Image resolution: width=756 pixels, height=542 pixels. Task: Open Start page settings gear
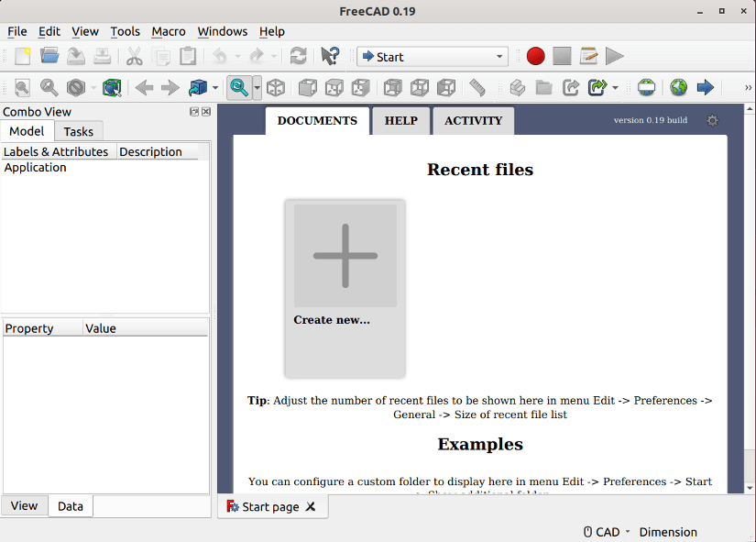pyautogui.click(x=712, y=120)
